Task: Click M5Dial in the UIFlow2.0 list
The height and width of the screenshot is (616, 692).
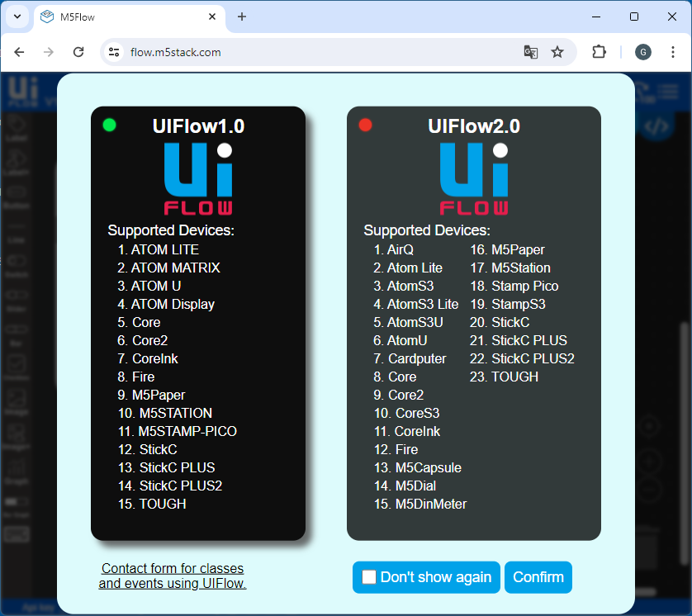Action: pyautogui.click(x=415, y=486)
